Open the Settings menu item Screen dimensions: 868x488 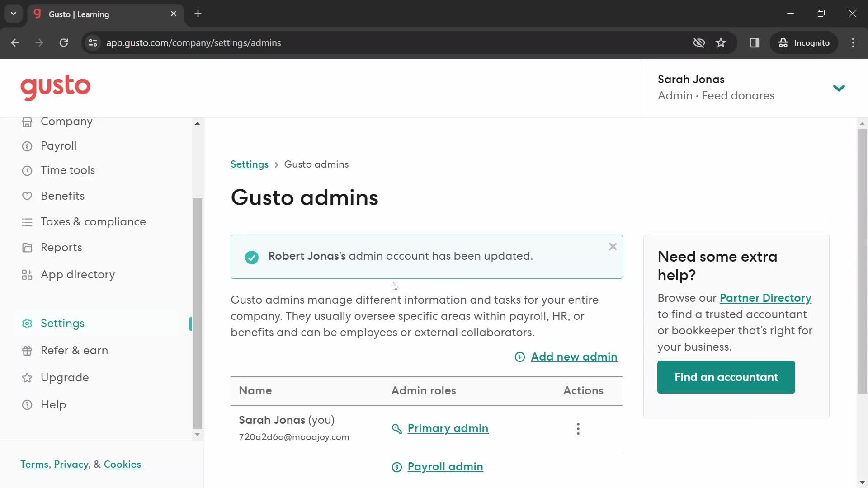pyautogui.click(x=62, y=324)
